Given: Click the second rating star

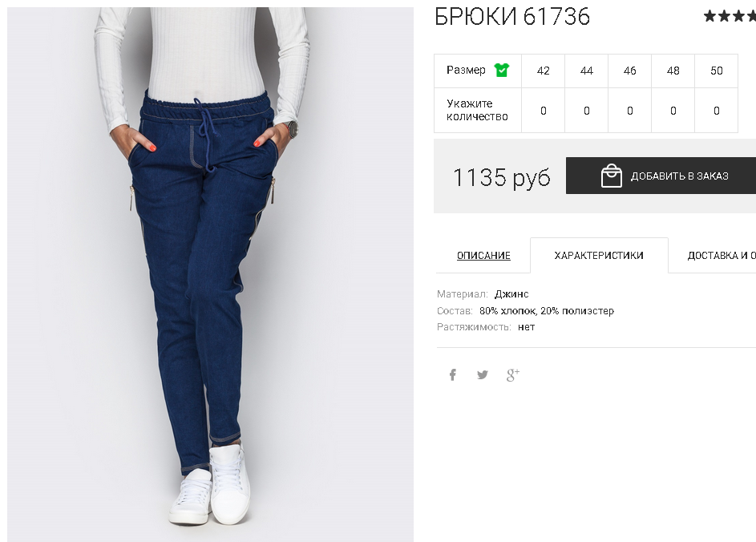Looking at the screenshot, I should tap(724, 16).
